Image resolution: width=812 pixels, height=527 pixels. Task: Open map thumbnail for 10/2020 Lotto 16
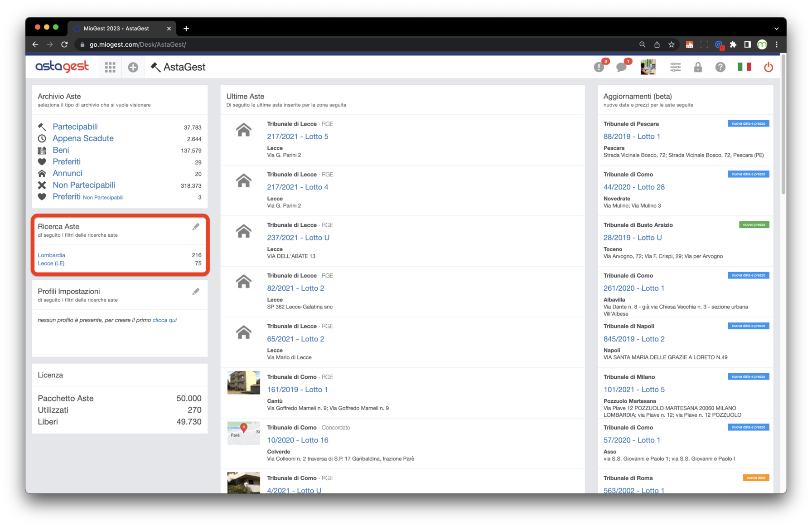pyautogui.click(x=244, y=433)
